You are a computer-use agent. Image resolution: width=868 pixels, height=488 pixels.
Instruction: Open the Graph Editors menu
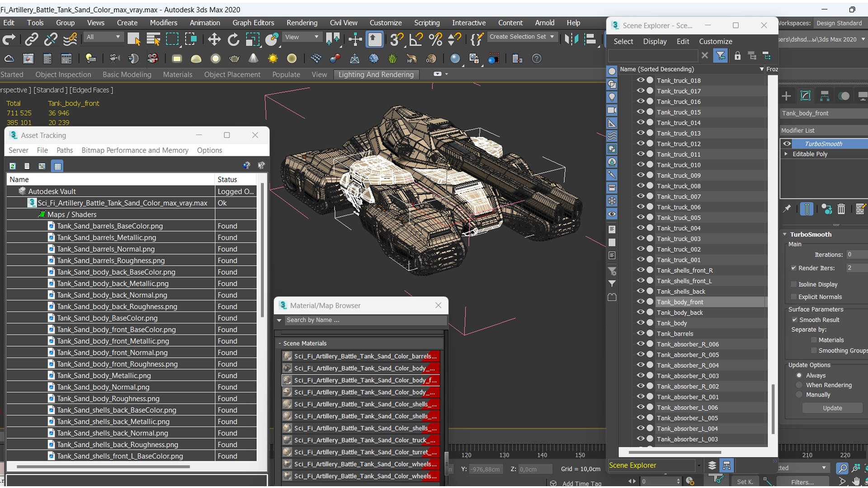pyautogui.click(x=253, y=23)
